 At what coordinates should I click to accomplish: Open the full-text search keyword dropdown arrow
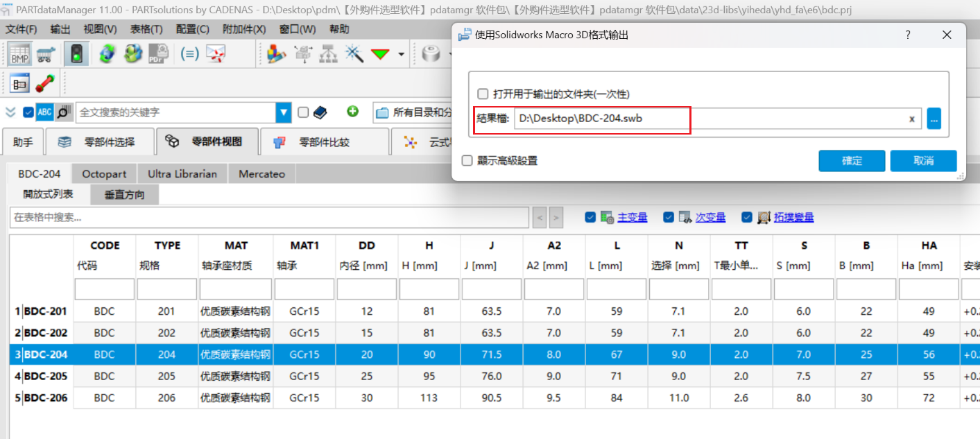click(284, 112)
